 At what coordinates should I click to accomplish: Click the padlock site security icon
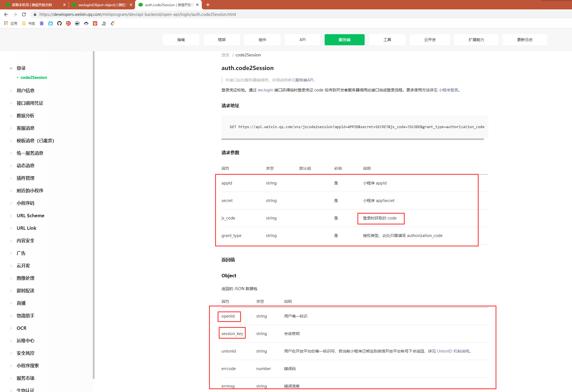(x=35, y=14)
